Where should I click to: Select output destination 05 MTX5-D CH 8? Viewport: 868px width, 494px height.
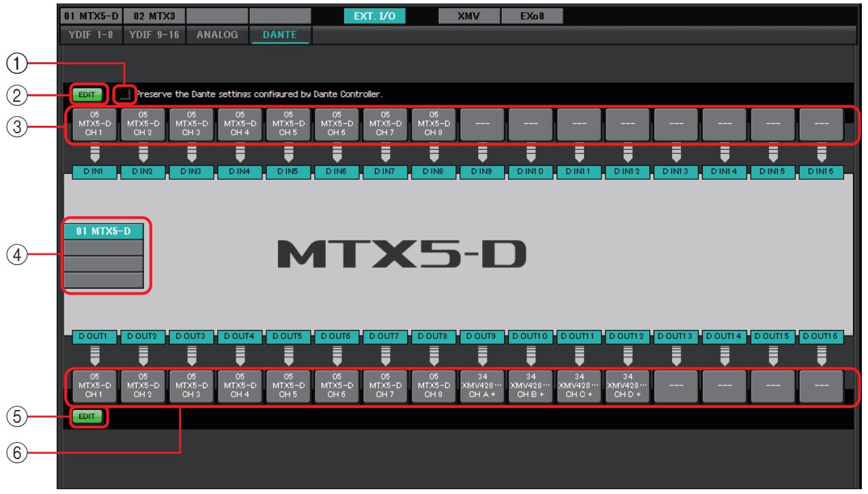(434, 387)
